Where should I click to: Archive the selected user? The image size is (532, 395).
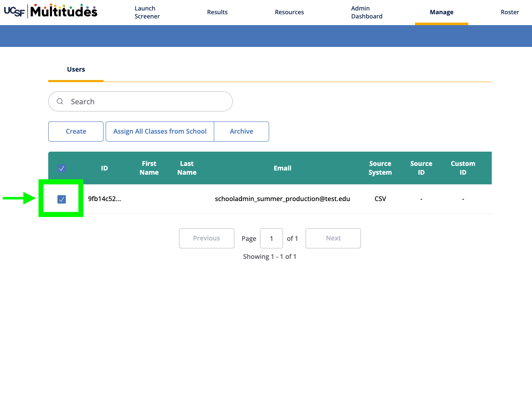[241, 132]
